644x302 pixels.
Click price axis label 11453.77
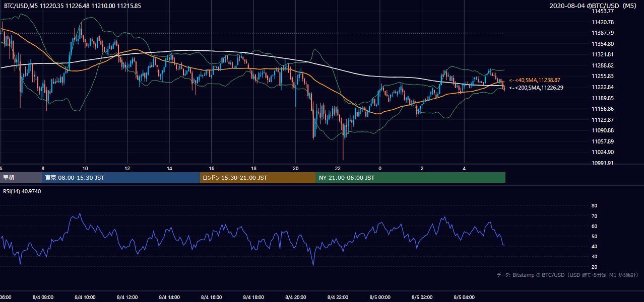(603, 11)
